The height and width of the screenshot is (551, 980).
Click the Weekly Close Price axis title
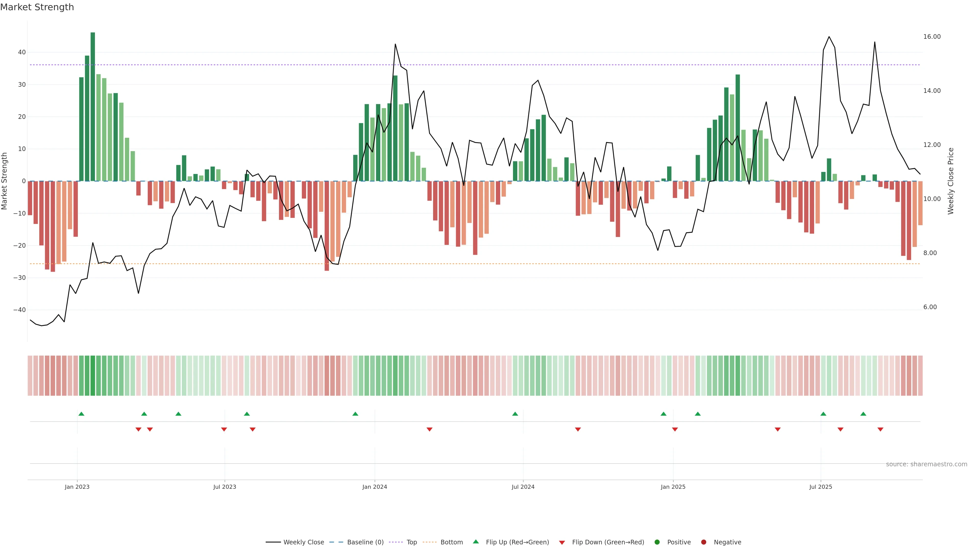click(951, 181)
